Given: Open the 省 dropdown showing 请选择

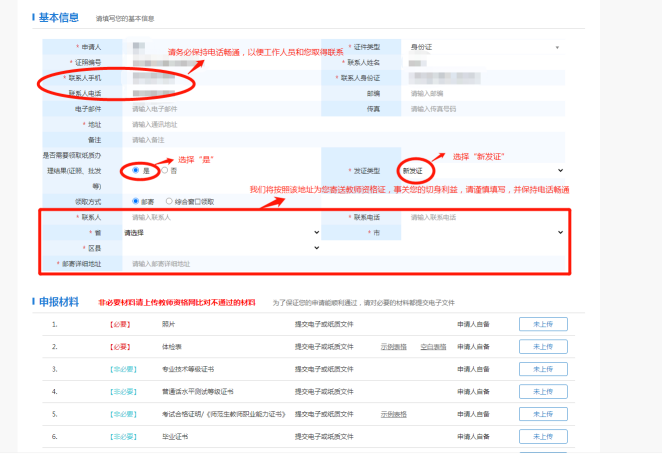Looking at the screenshot, I should 222,233.
